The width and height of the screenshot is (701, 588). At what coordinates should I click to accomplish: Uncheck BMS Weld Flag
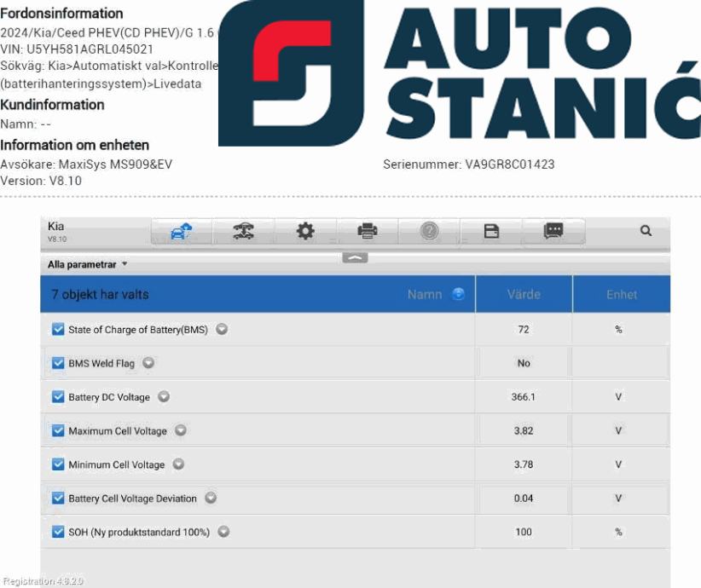tap(58, 363)
